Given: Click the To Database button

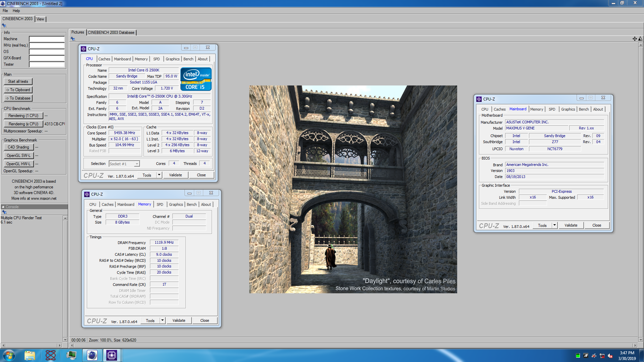Looking at the screenshot, I should [x=18, y=98].
